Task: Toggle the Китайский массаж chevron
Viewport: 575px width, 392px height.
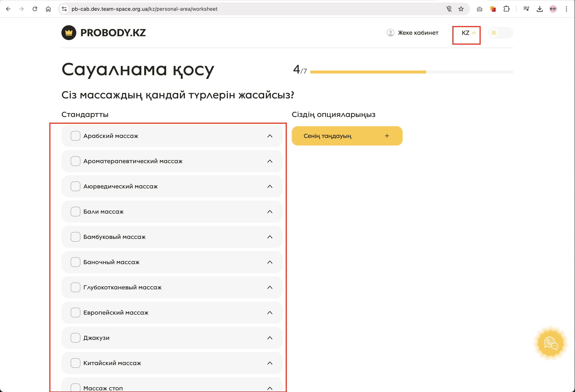Action: 270,363
